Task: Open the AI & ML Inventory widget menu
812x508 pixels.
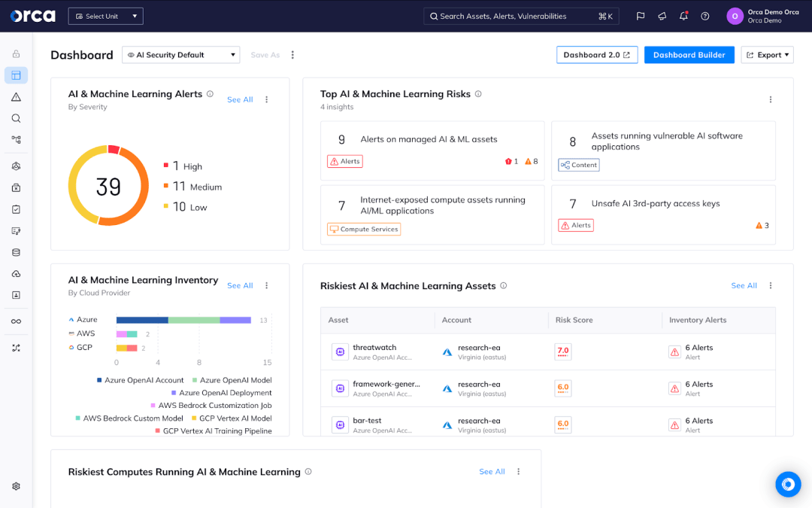Action: [x=267, y=286]
